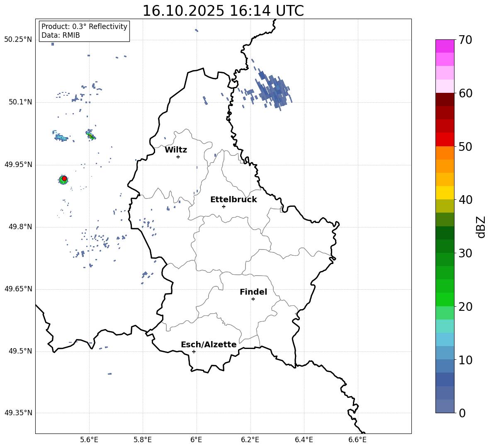Click the colorbar tick label 40

[465, 200]
